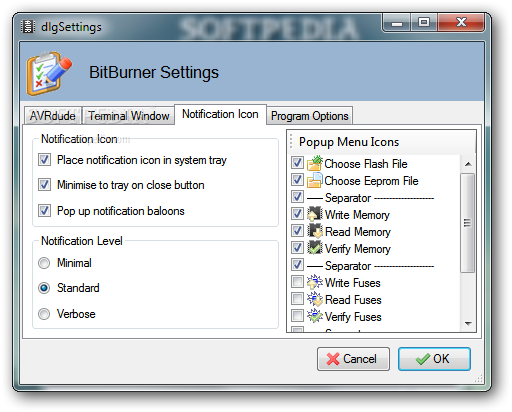Click the Write Fuses label text
This screenshot has width=512, height=412.
pyautogui.click(x=353, y=283)
